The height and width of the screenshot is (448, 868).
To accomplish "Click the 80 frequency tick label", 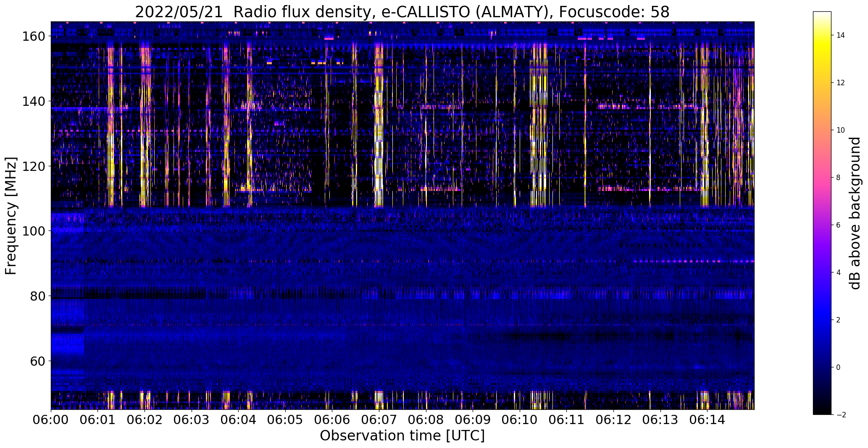I will click(37, 296).
